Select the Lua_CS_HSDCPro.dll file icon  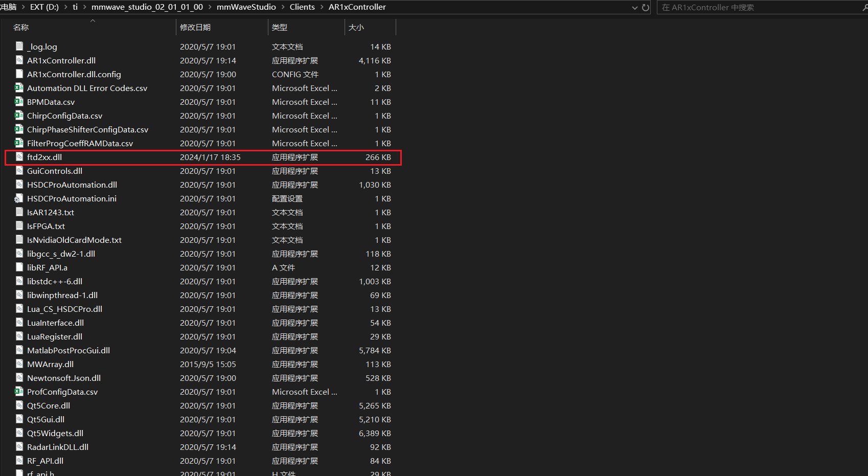[19, 309]
